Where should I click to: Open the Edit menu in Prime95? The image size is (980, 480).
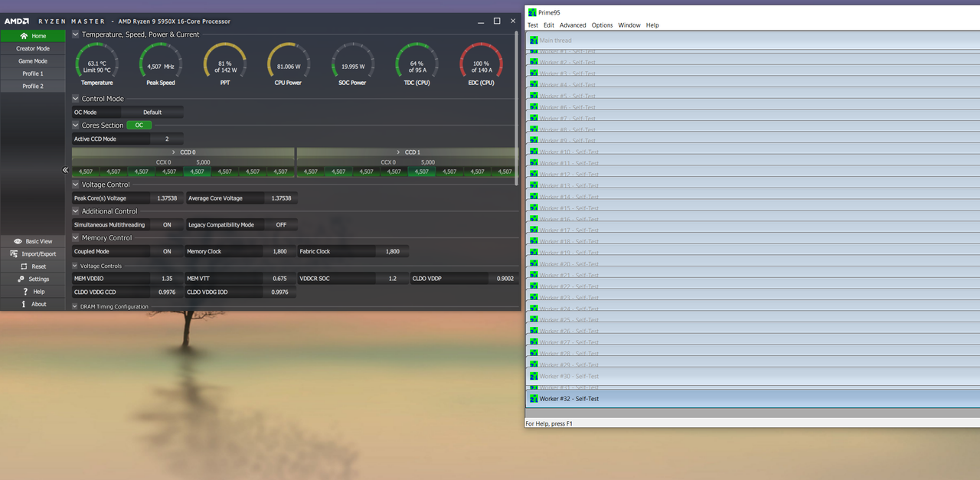pyautogui.click(x=549, y=25)
